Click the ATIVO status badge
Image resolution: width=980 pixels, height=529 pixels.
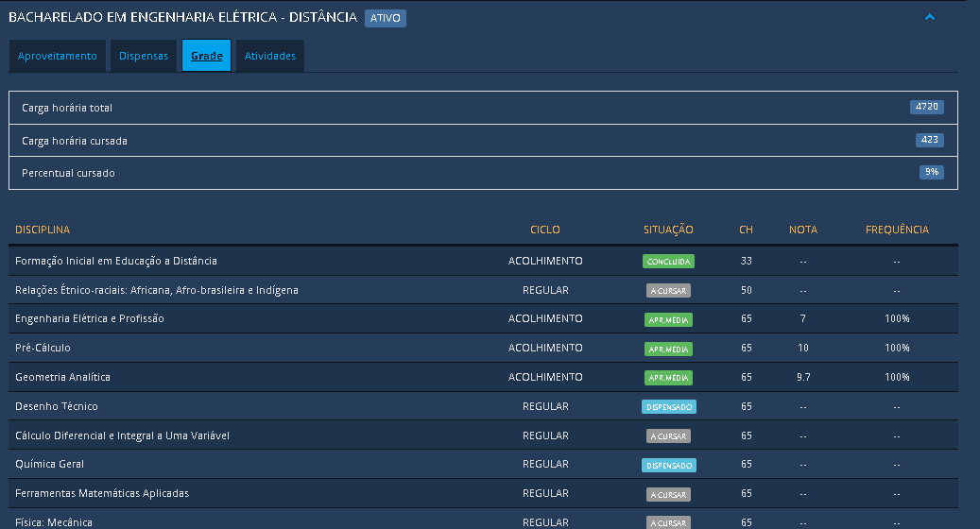point(386,18)
